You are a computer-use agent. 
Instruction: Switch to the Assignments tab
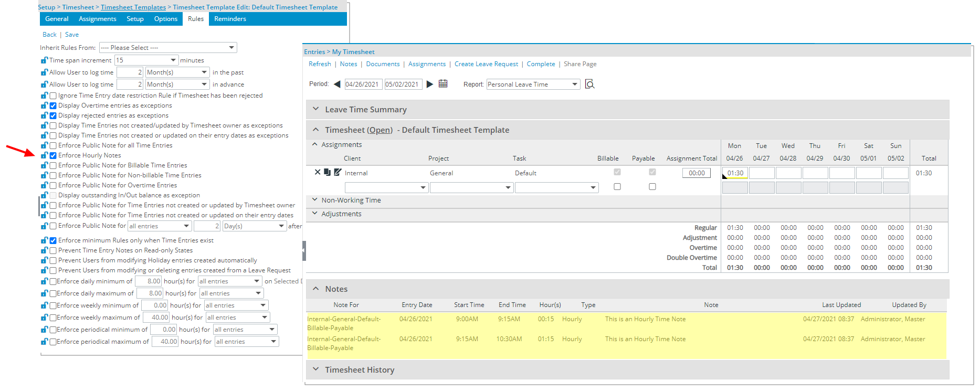(98, 19)
